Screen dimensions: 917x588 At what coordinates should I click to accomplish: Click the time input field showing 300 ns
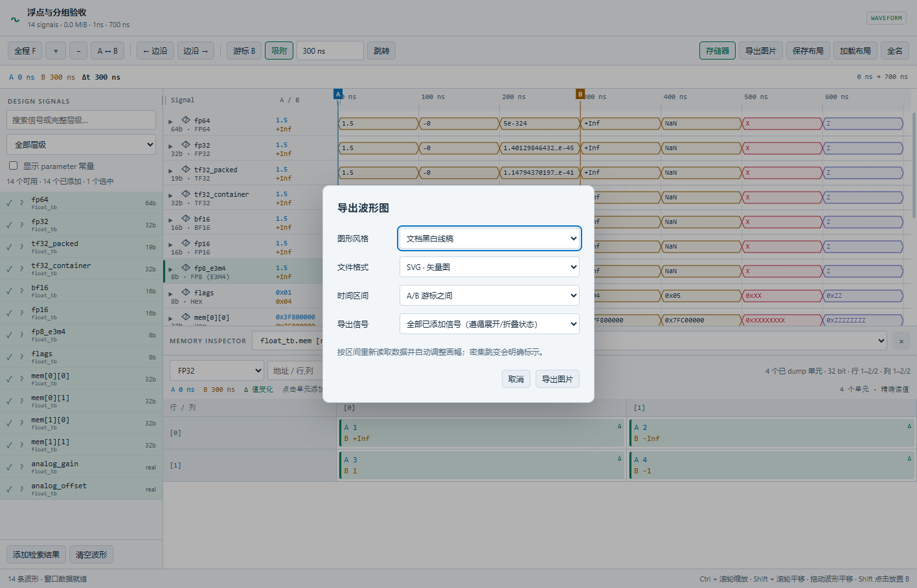pyautogui.click(x=330, y=51)
